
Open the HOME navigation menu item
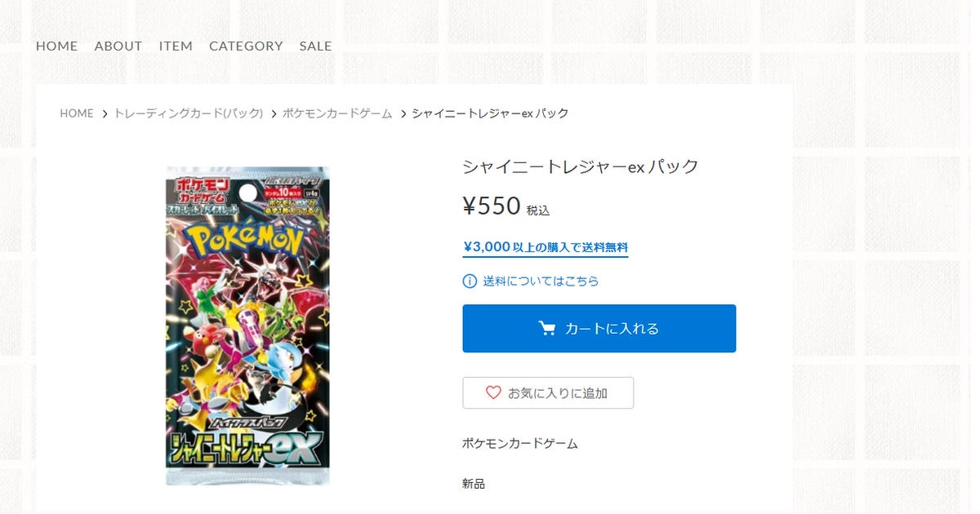coord(56,47)
